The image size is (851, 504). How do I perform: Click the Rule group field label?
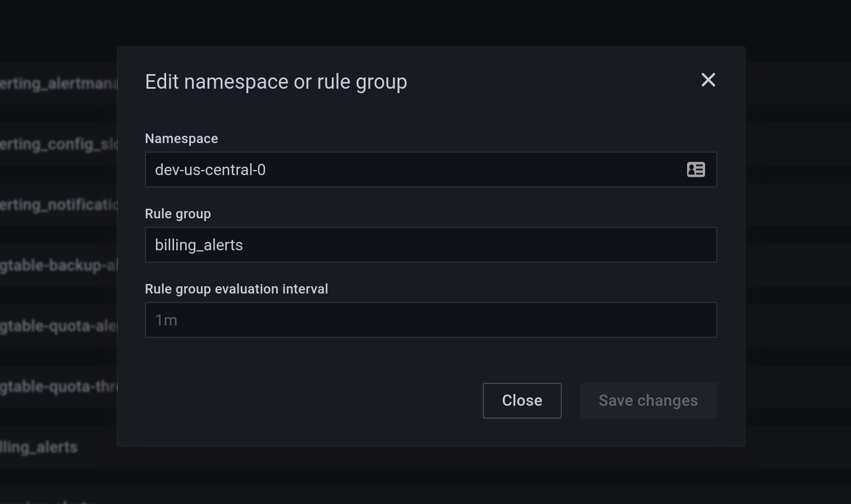coord(177,213)
